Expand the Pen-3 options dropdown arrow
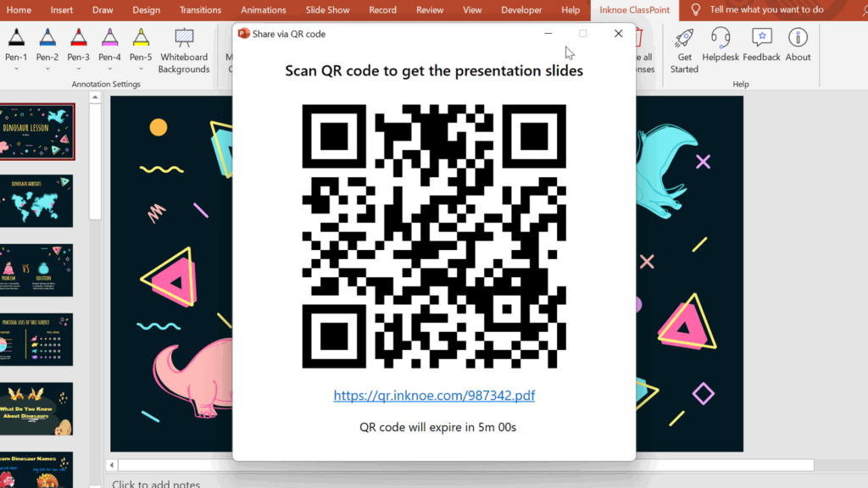 tap(78, 69)
